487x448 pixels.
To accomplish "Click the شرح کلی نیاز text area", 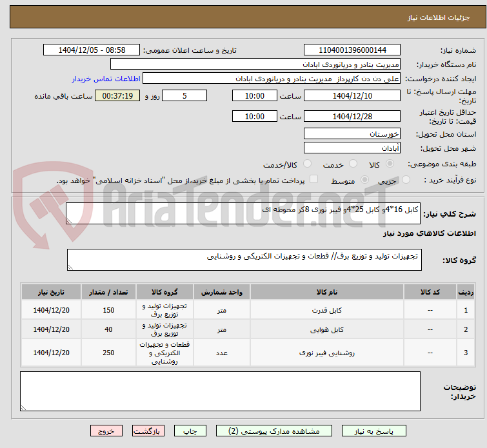I will (x=243, y=213).
